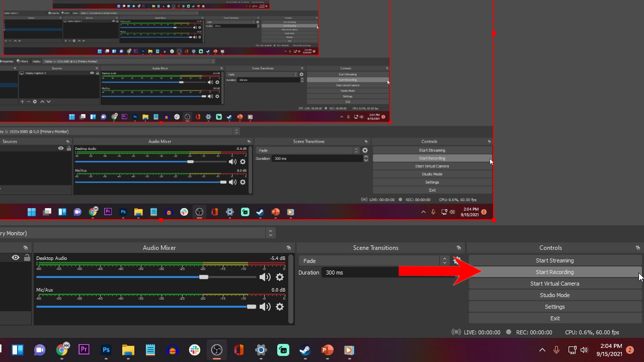Click the stream status icon in the status bar
644x362 pixels.
456,332
